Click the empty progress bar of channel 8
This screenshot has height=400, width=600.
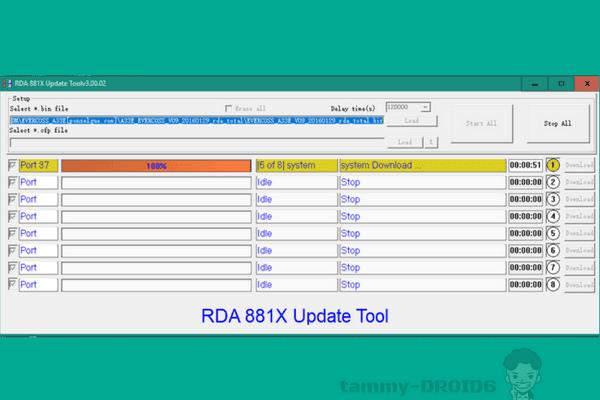click(x=156, y=285)
